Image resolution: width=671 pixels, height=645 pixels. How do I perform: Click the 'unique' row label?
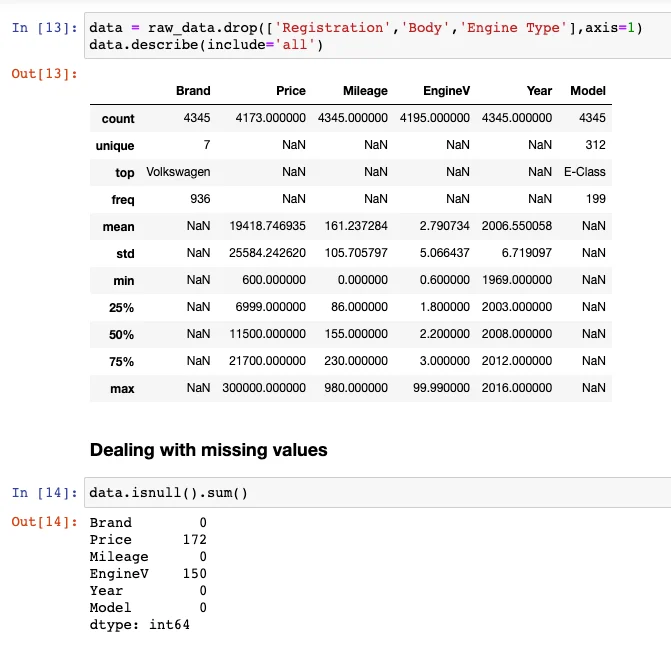(115, 146)
